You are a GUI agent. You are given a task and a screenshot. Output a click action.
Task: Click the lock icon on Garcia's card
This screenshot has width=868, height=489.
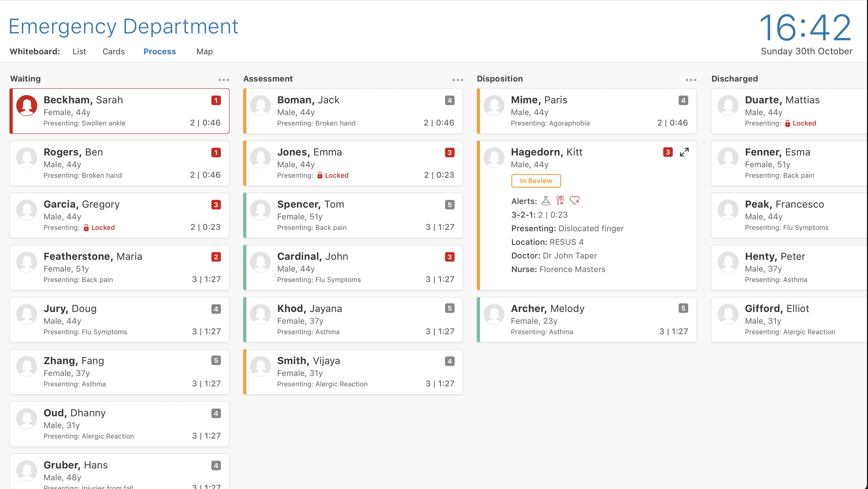click(x=86, y=228)
